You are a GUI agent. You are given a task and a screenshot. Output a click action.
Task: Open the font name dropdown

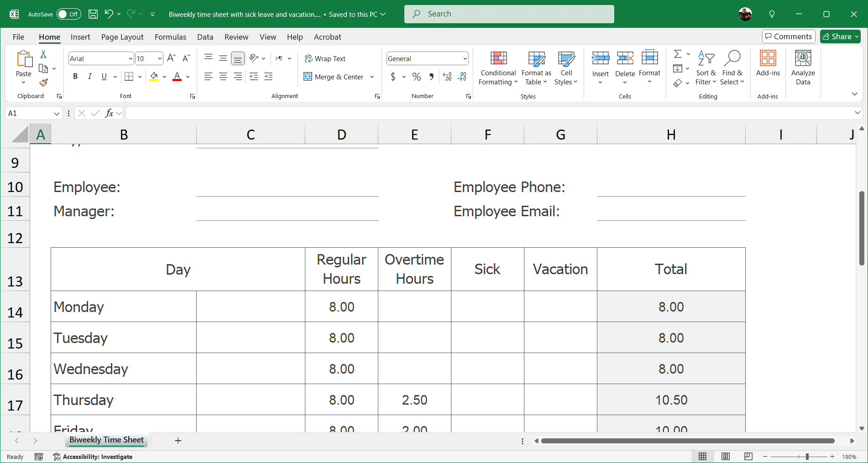pos(131,58)
